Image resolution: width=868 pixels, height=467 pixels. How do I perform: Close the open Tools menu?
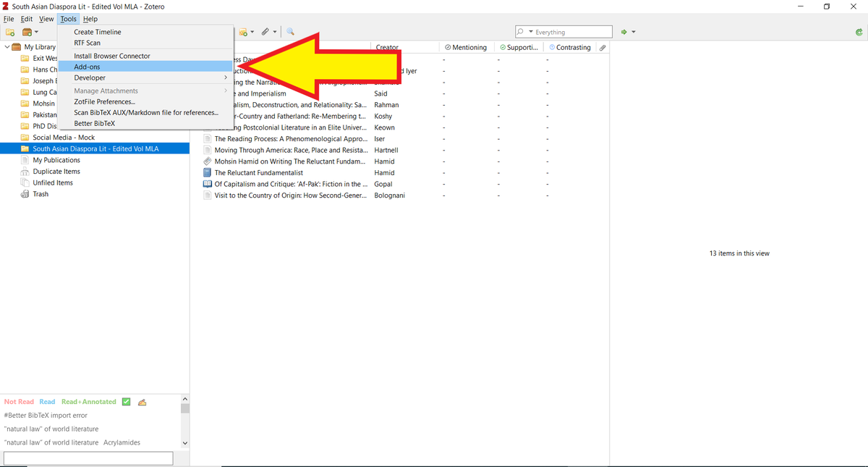(x=68, y=19)
